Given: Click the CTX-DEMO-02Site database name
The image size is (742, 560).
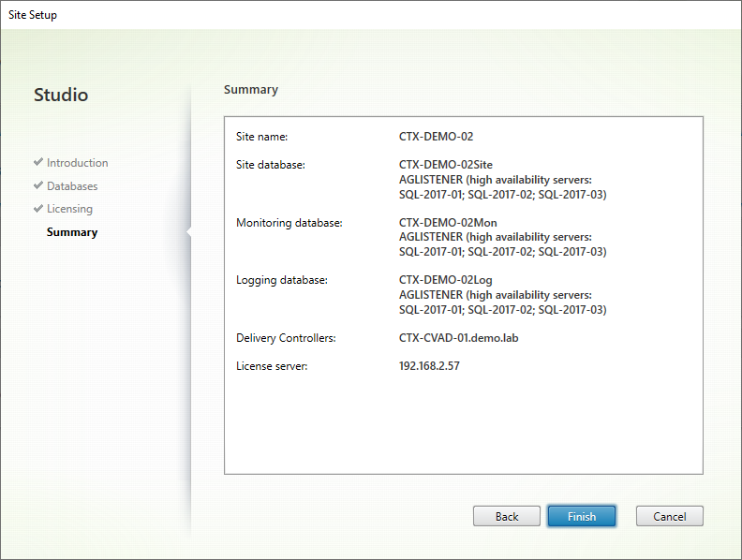Looking at the screenshot, I should (x=446, y=165).
